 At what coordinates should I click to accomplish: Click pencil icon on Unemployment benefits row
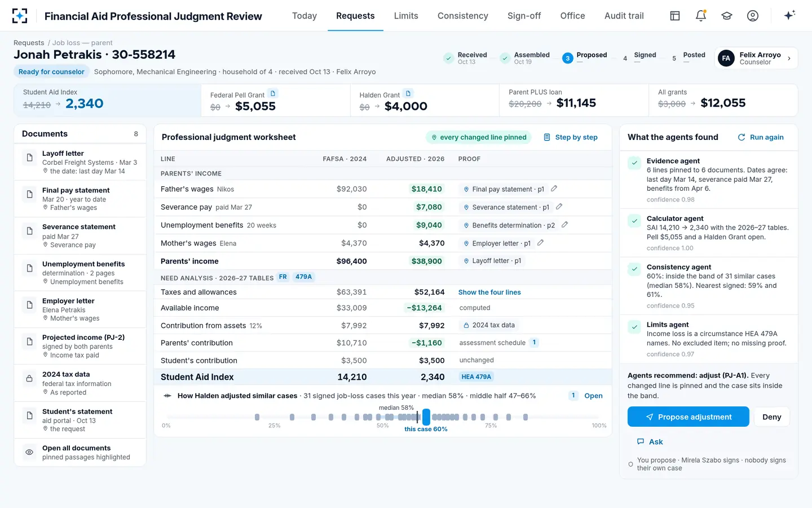pos(564,225)
